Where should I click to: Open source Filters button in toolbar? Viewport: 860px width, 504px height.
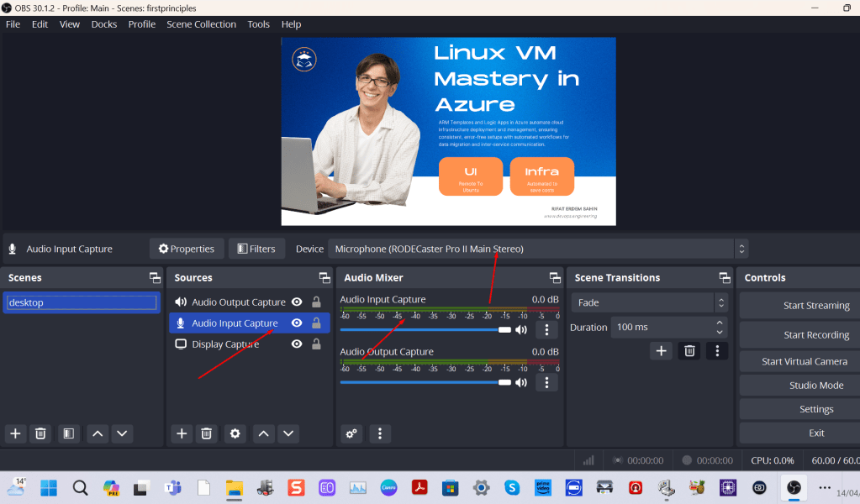coord(256,249)
